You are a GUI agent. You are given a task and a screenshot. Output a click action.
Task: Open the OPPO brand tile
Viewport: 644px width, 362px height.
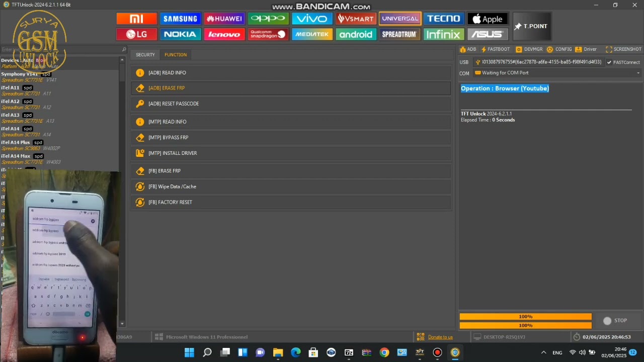[x=268, y=19]
